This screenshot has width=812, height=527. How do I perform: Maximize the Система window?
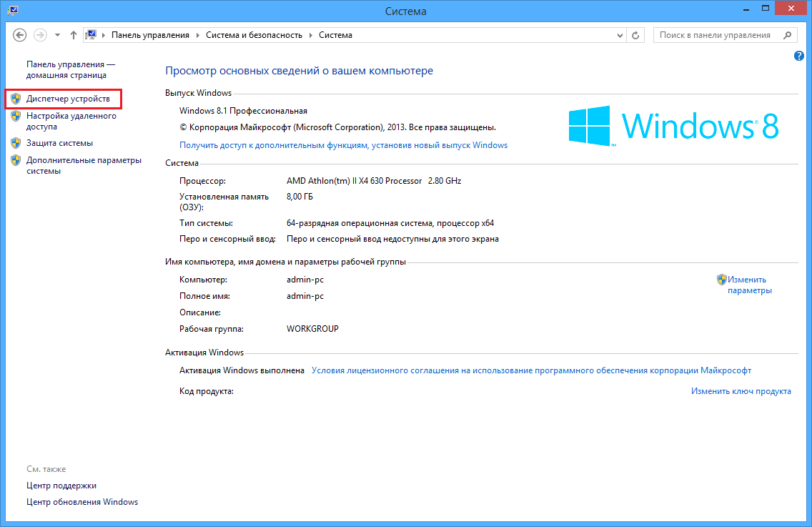coord(766,9)
